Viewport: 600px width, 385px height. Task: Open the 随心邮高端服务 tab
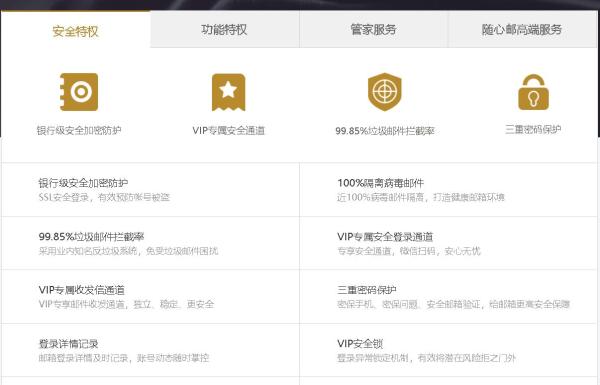coord(522,29)
